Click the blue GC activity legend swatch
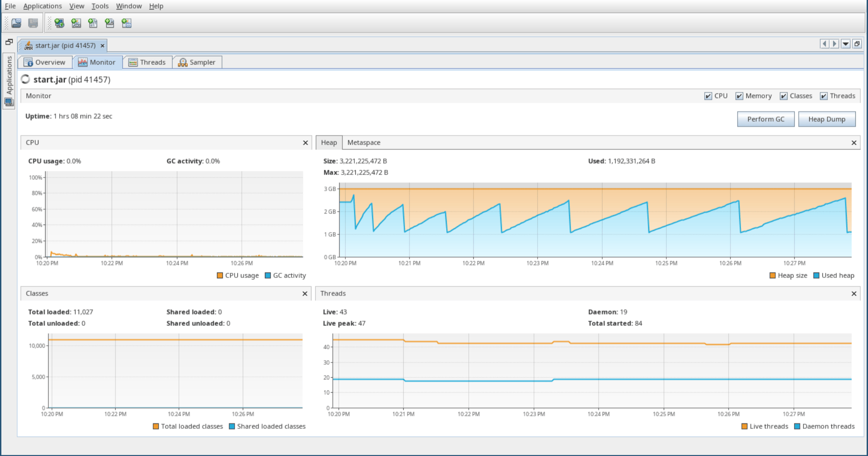 coord(268,276)
